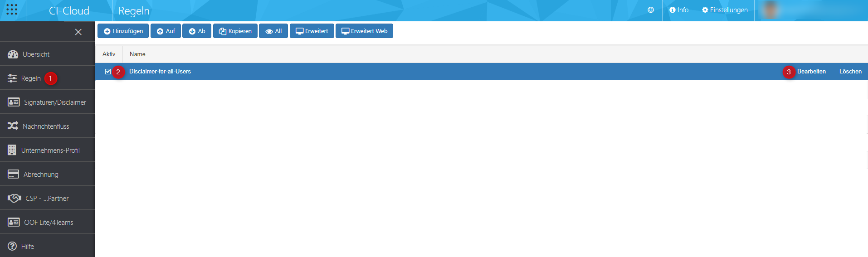Open the app launcher grid icon
The image size is (868, 257).
[x=12, y=10]
